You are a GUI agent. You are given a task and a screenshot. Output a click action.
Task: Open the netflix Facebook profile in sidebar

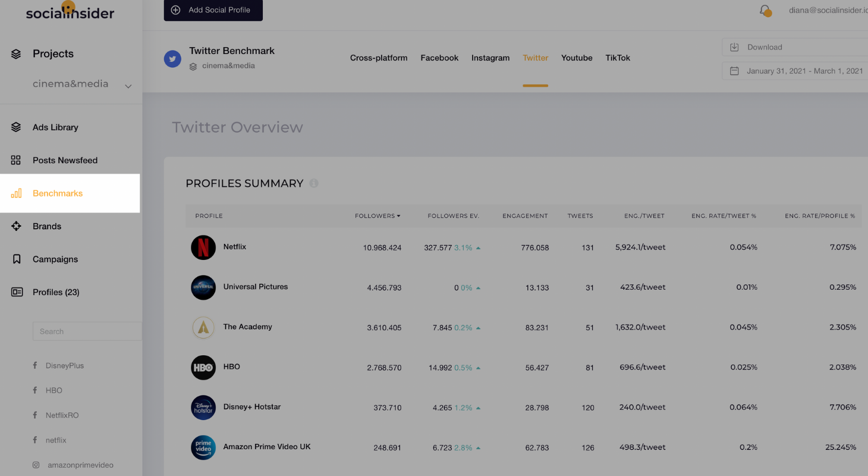pos(56,440)
